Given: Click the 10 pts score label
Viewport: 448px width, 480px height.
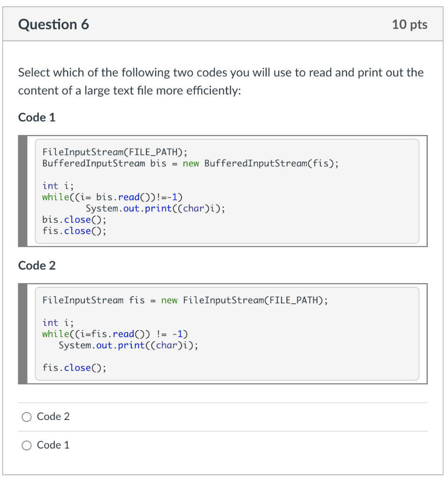Looking at the screenshot, I should [410, 24].
